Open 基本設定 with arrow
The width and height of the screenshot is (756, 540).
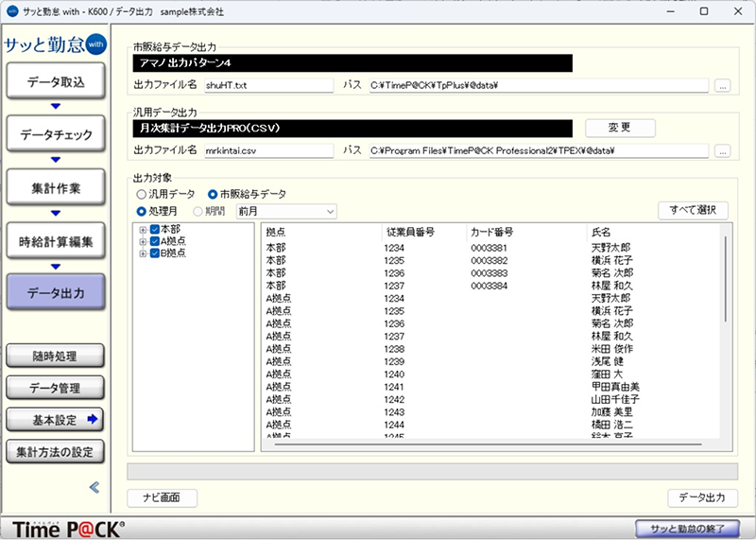[x=55, y=420]
